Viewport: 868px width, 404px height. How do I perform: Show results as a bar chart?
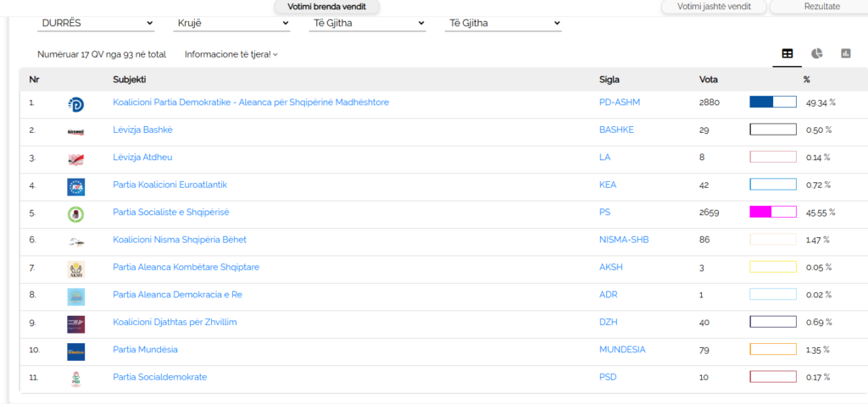point(845,53)
